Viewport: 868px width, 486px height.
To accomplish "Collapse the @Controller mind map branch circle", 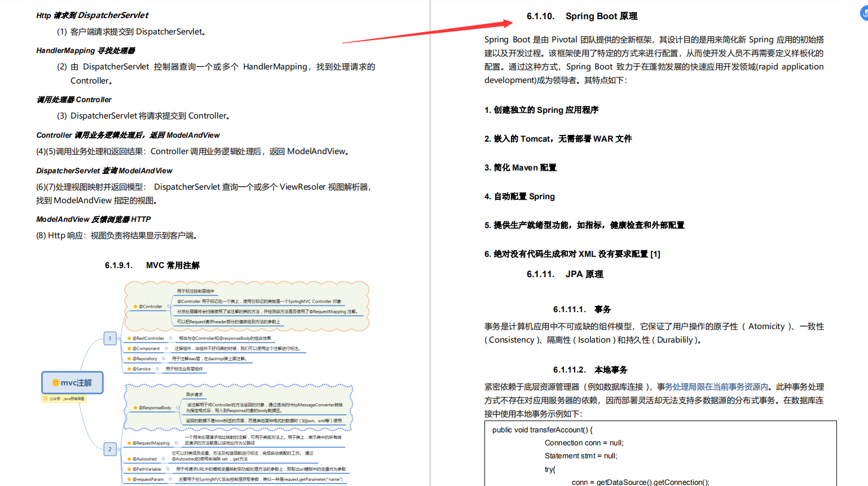I will [x=169, y=307].
